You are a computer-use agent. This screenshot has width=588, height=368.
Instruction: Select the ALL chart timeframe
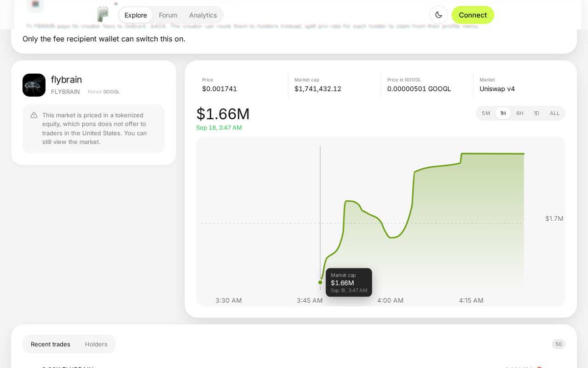(x=555, y=113)
